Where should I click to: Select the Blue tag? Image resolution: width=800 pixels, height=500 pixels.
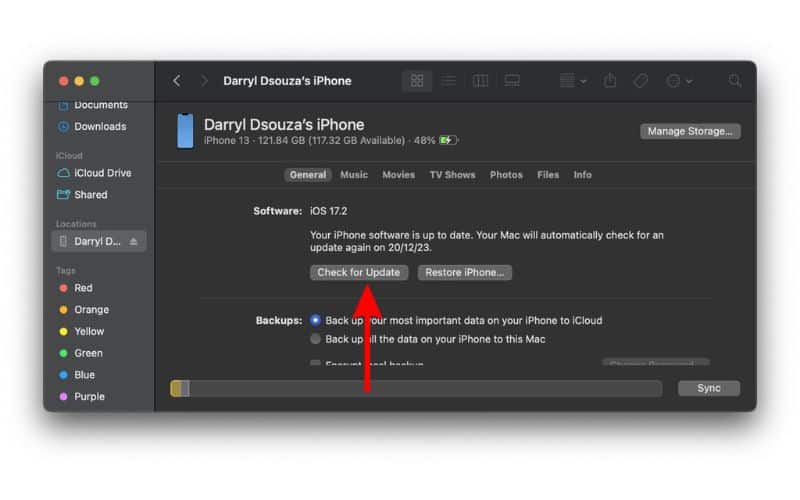click(77, 375)
